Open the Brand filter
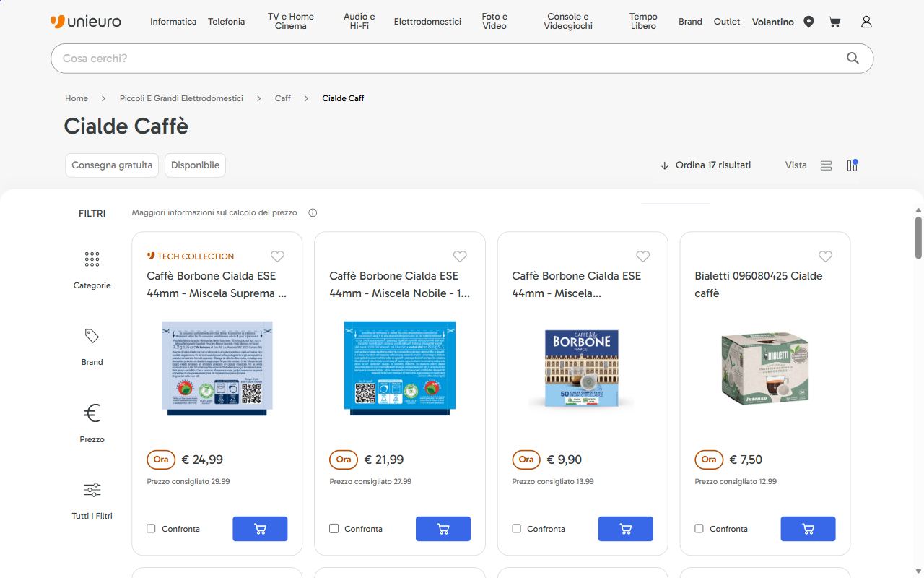924x578 pixels. [92, 347]
